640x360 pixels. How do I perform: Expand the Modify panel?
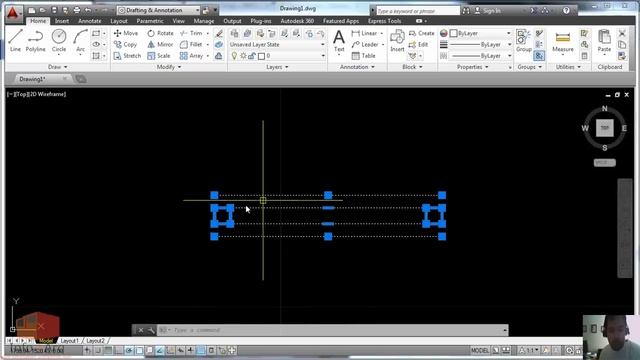point(169,67)
